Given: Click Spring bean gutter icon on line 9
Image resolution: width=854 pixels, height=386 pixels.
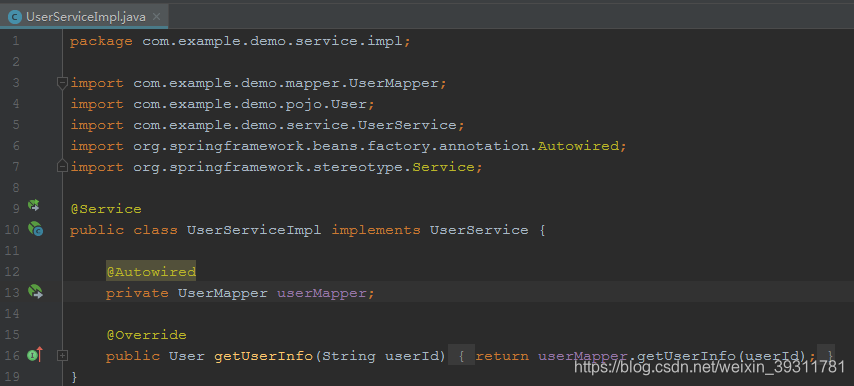Looking at the screenshot, I should pyautogui.click(x=34, y=206).
